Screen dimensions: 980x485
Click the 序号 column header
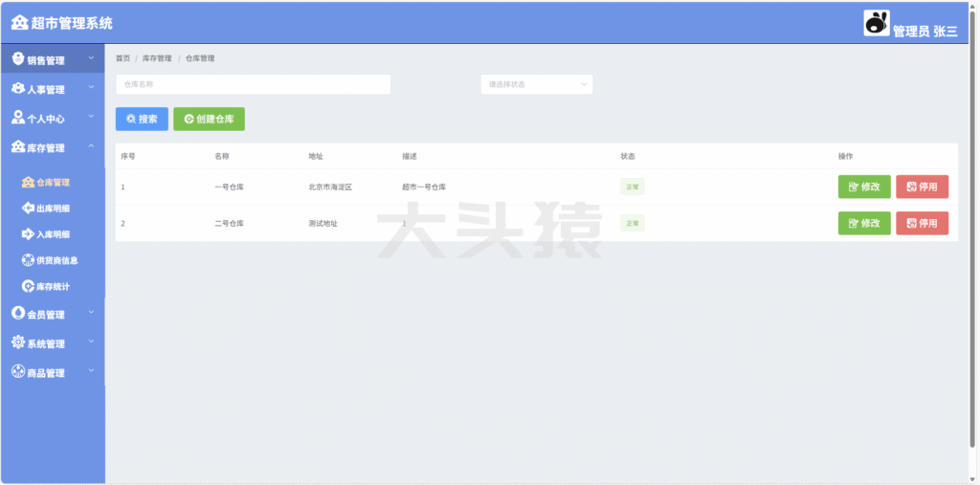[x=128, y=156]
